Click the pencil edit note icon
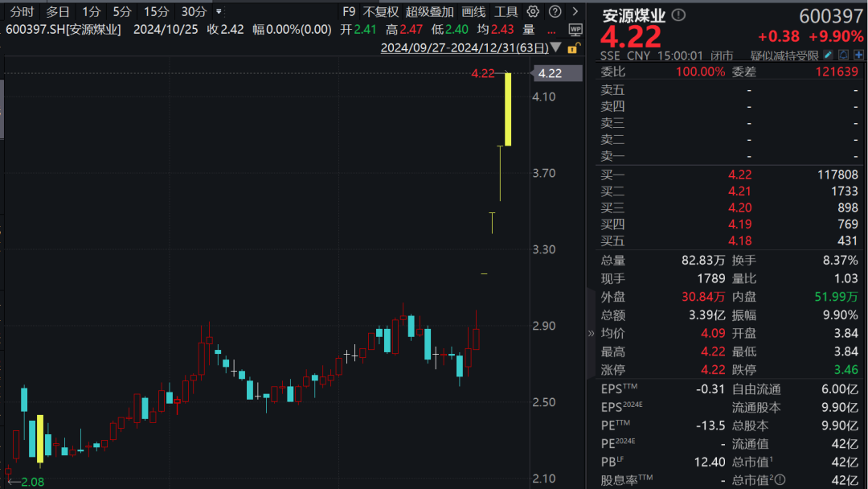 pyautogui.click(x=828, y=55)
